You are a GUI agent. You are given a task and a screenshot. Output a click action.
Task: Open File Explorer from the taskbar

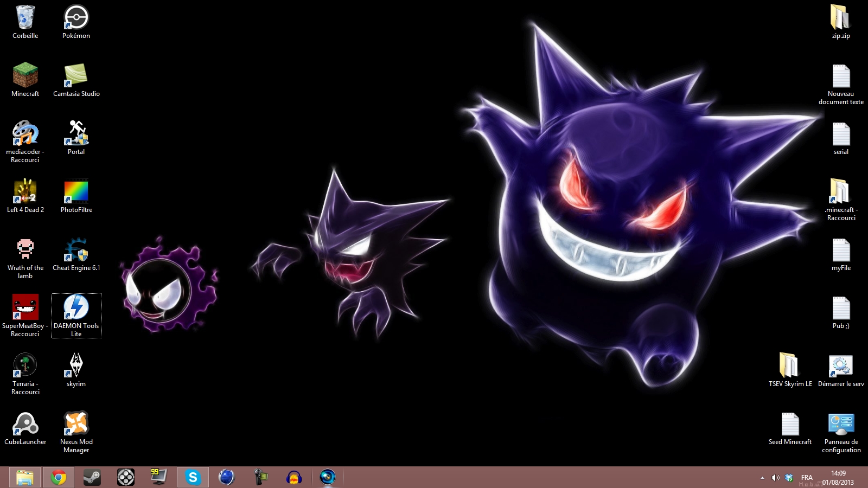[x=25, y=477]
